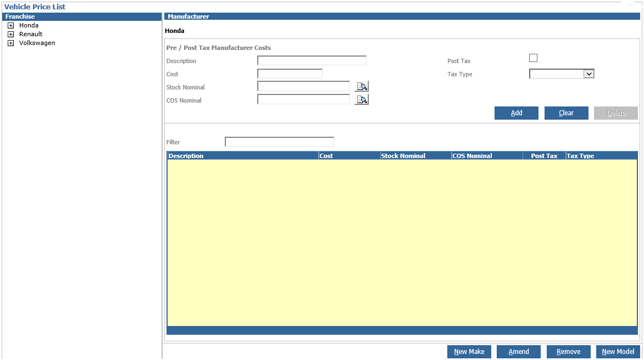Expand the Renault franchise node
The width and height of the screenshot is (644, 360).
(10, 35)
